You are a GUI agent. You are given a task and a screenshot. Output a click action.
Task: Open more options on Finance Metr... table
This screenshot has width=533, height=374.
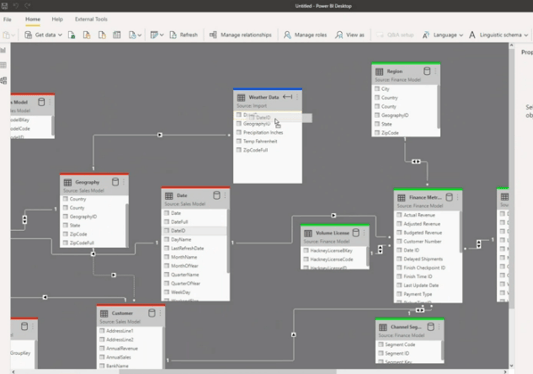pyautogui.click(x=458, y=197)
